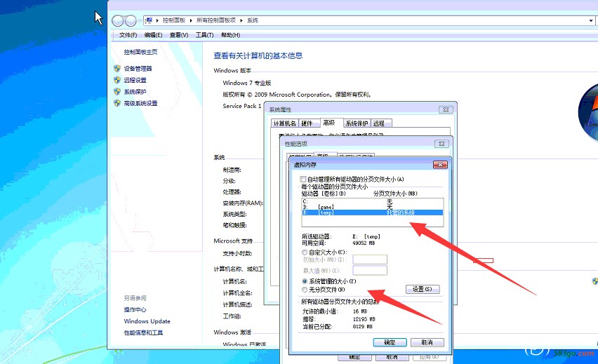Click the 'Windows 7 专业版' edition text

(x=247, y=83)
